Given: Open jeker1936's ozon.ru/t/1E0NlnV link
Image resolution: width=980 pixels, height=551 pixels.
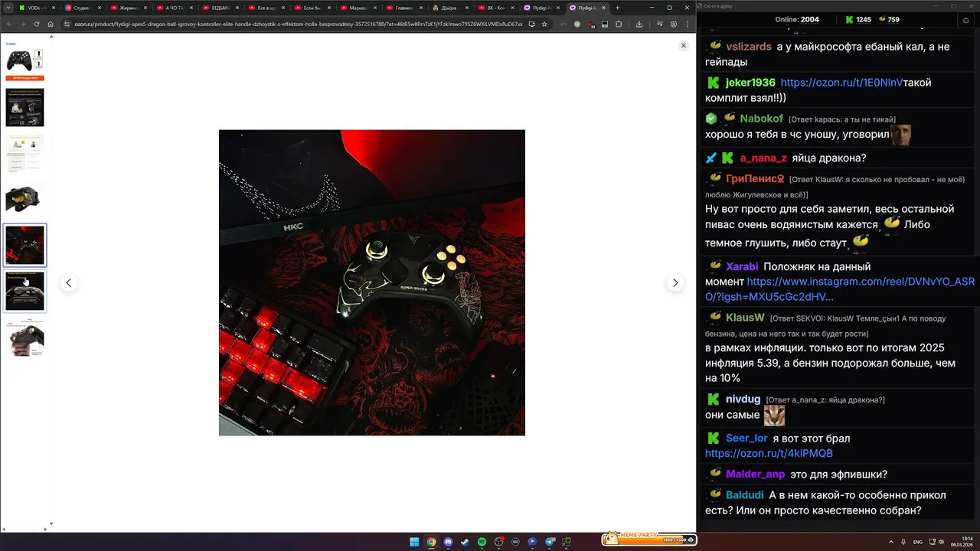Looking at the screenshot, I should [841, 83].
